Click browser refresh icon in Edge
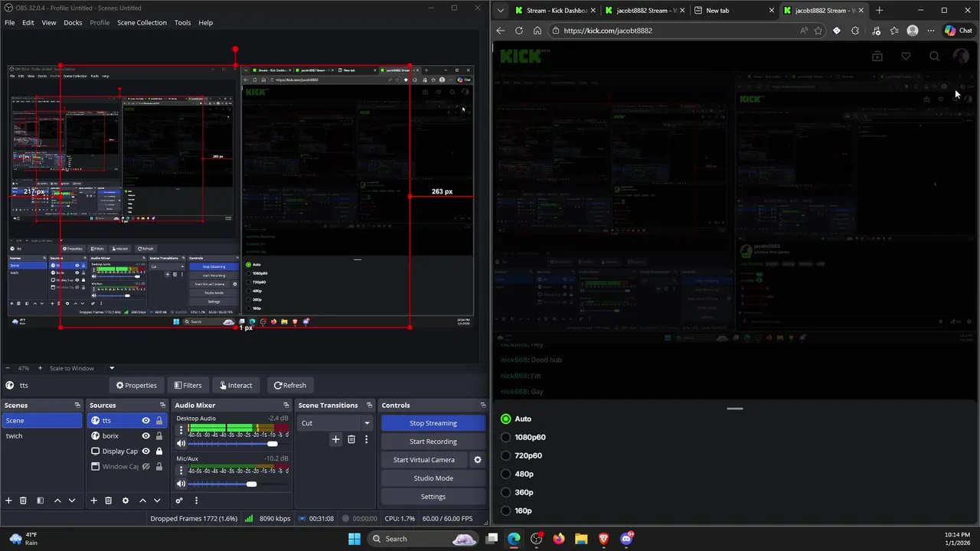Viewport: 980px width, 551px height. (x=519, y=31)
